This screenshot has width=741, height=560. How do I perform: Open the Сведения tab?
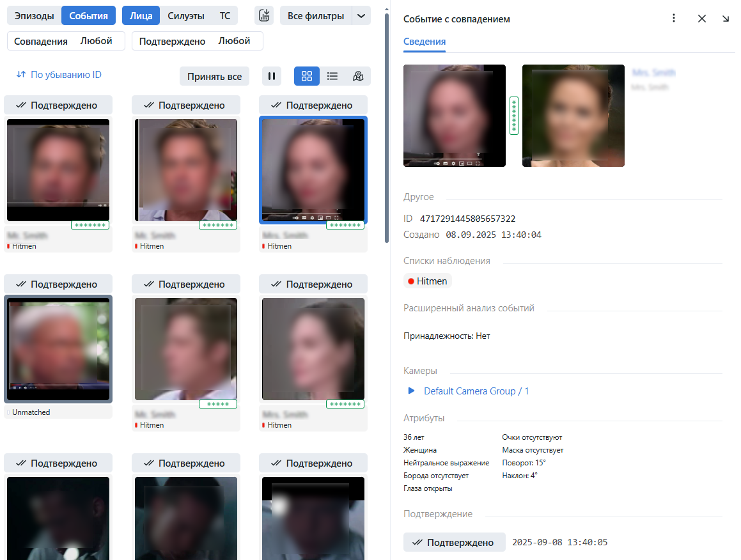click(425, 42)
